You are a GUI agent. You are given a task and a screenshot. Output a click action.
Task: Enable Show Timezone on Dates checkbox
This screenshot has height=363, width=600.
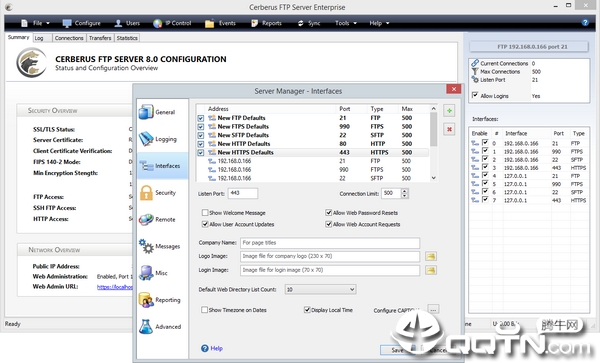click(x=205, y=310)
